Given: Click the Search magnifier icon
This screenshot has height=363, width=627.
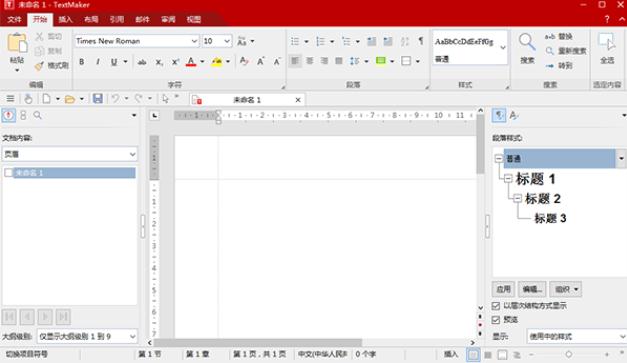Looking at the screenshot, I should pos(527,42).
